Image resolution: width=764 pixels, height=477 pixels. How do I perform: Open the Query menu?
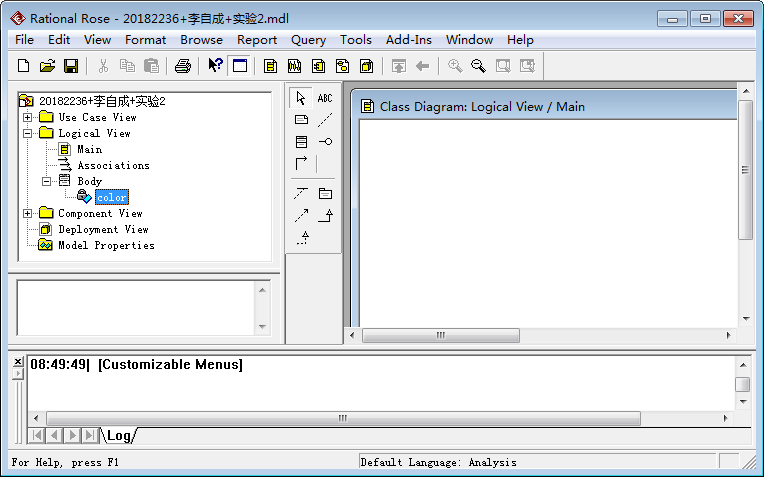(x=308, y=40)
